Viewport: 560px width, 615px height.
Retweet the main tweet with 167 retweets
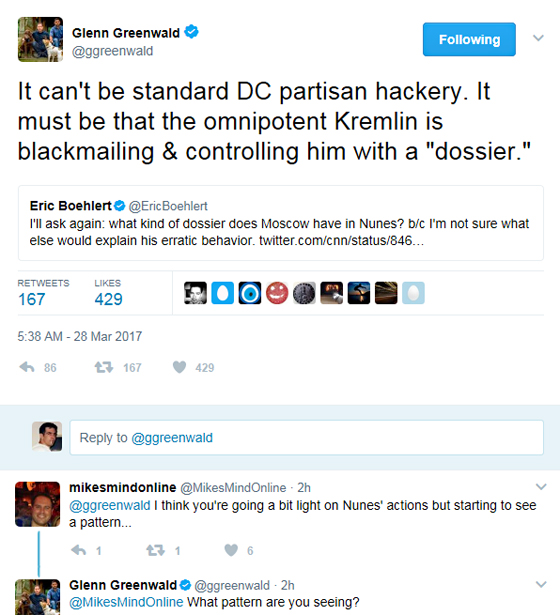coord(104,368)
